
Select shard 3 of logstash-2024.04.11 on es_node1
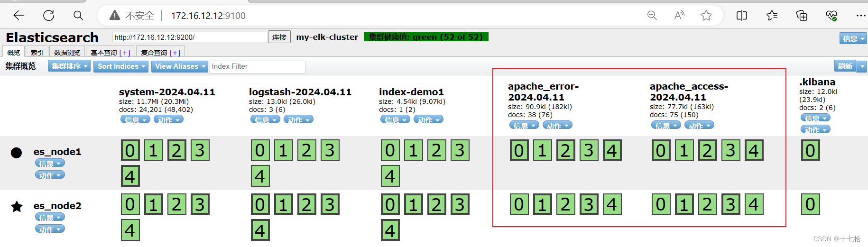pyautogui.click(x=330, y=150)
